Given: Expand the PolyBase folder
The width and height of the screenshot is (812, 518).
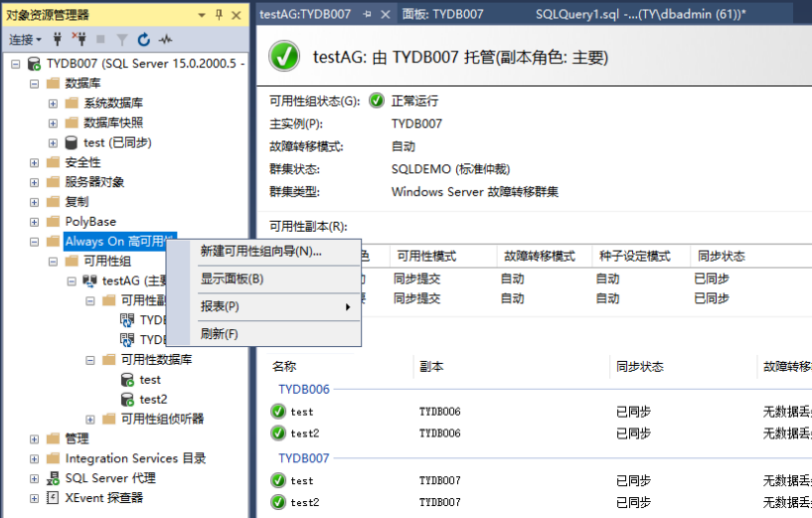Looking at the screenshot, I should point(34,222).
